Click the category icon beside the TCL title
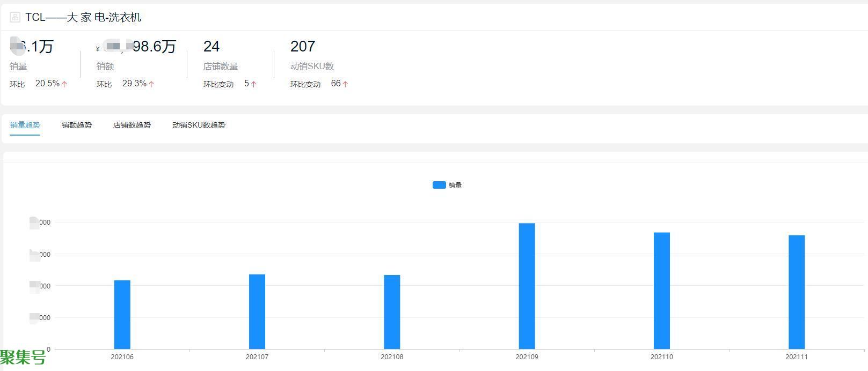 click(15, 17)
